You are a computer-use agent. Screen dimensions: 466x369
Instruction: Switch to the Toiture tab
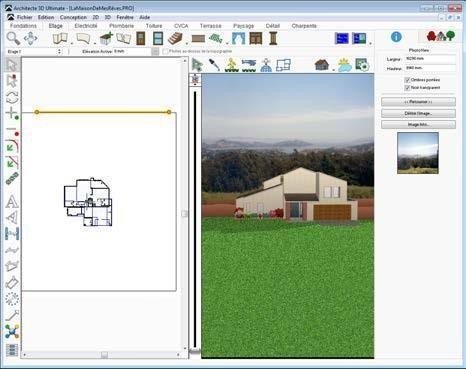click(x=154, y=26)
